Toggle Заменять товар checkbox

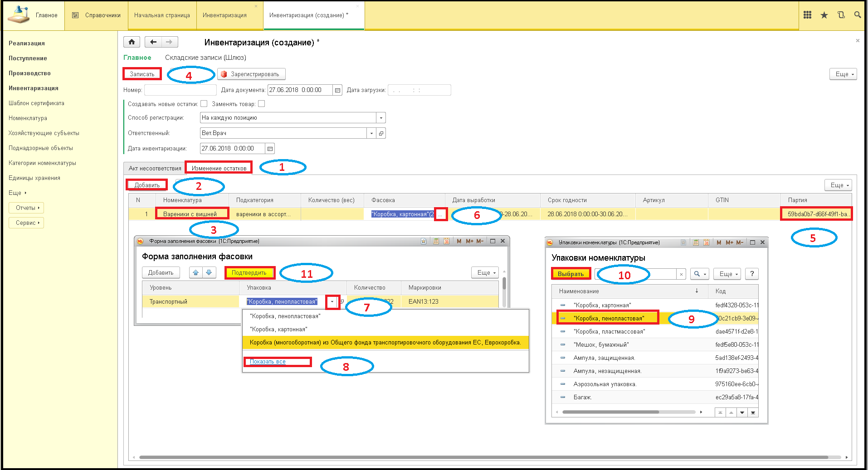(261, 104)
